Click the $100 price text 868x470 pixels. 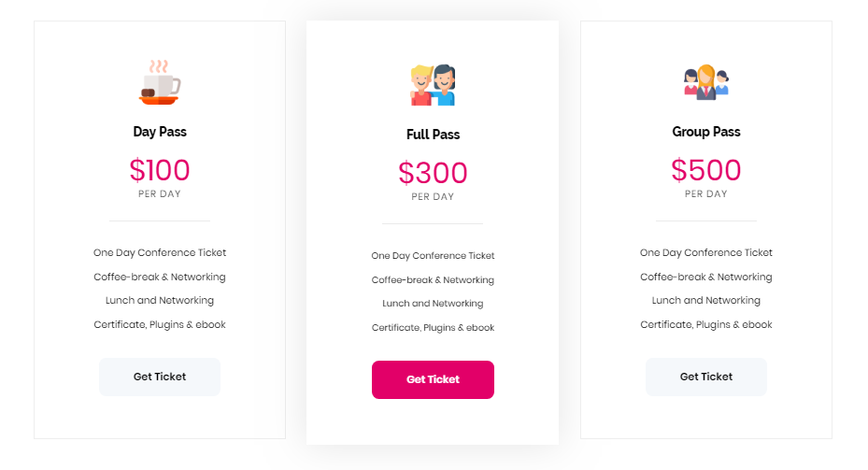pyautogui.click(x=160, y=170)
